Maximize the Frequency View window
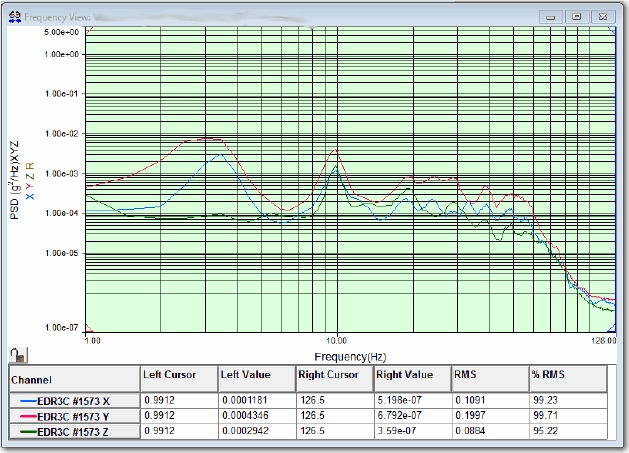The height and width of the screenshot is (453, 629). (576, 17)
